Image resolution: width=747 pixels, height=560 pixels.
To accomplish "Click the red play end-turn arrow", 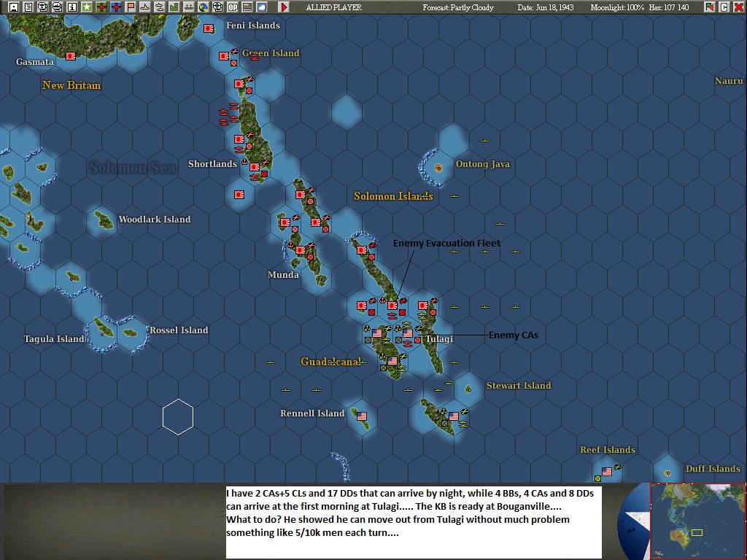I will click(284, 7).
